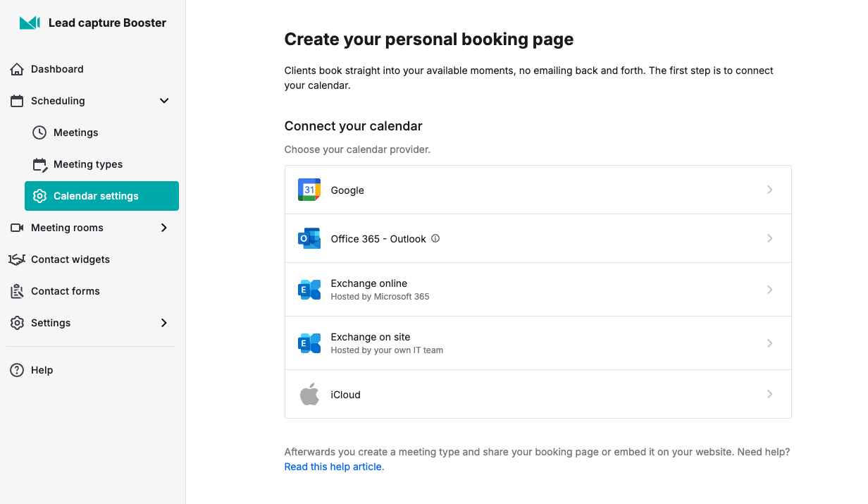Screen dimensions: 868x504
Task: Click 'Hosted by Microsoft 365' subtitle text
Action: coord(380,297)
